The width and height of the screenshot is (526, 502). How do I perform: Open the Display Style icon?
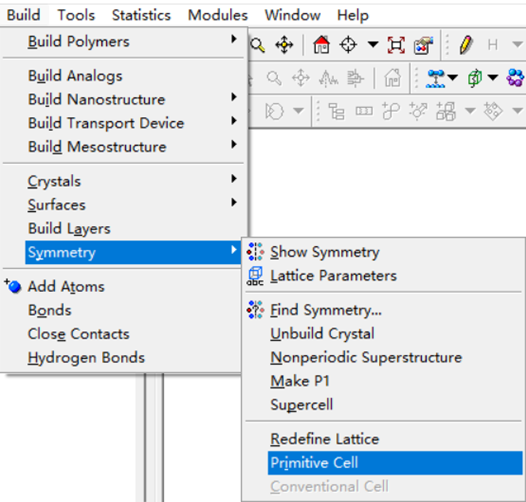pyautogui.click(x=423, y=45)
